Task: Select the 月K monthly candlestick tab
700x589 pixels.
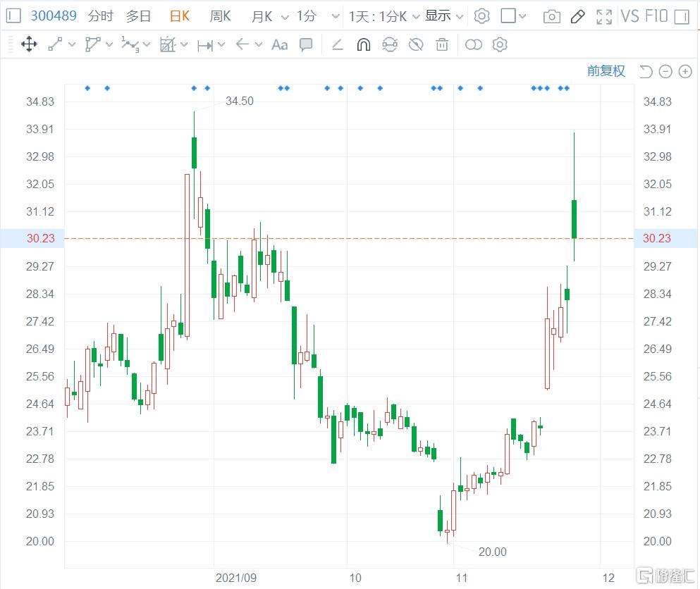Action: (x=262, y=16)
